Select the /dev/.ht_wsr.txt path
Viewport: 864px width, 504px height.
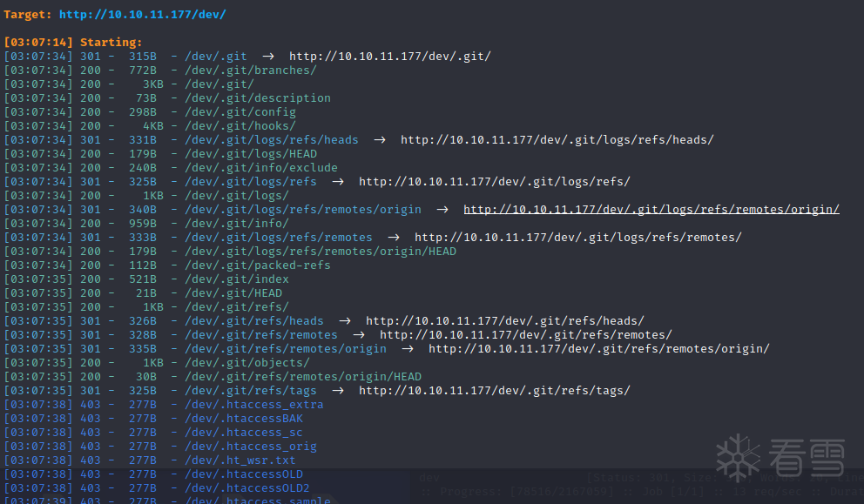tap(240, 460)
